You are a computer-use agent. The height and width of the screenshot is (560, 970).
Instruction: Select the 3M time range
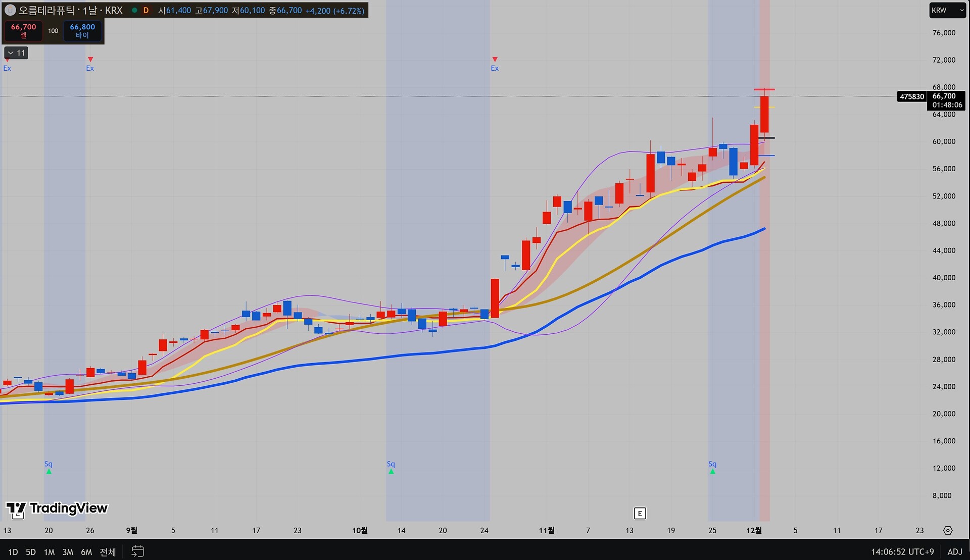68,552
